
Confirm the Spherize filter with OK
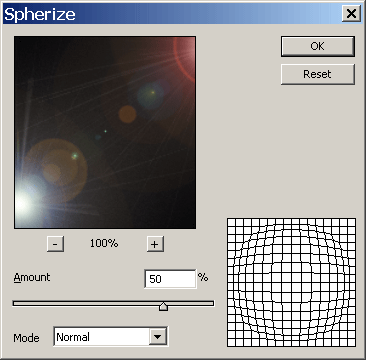(x=318, y=46)
